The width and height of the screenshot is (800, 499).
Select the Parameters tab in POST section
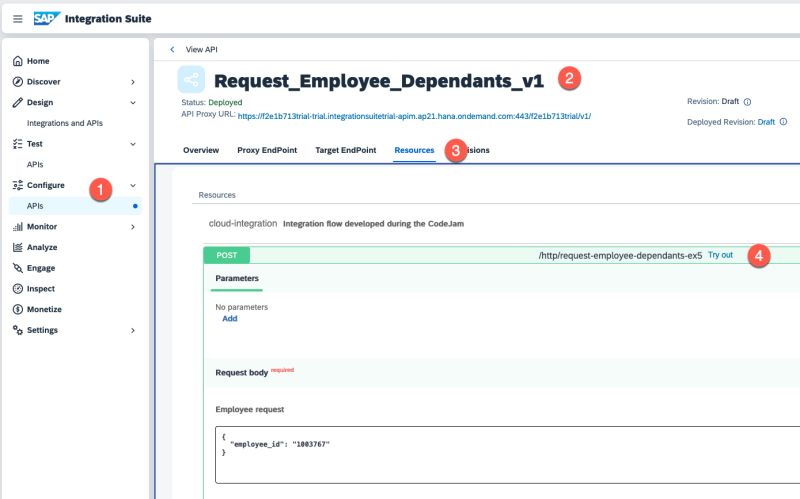coord(237,279)
